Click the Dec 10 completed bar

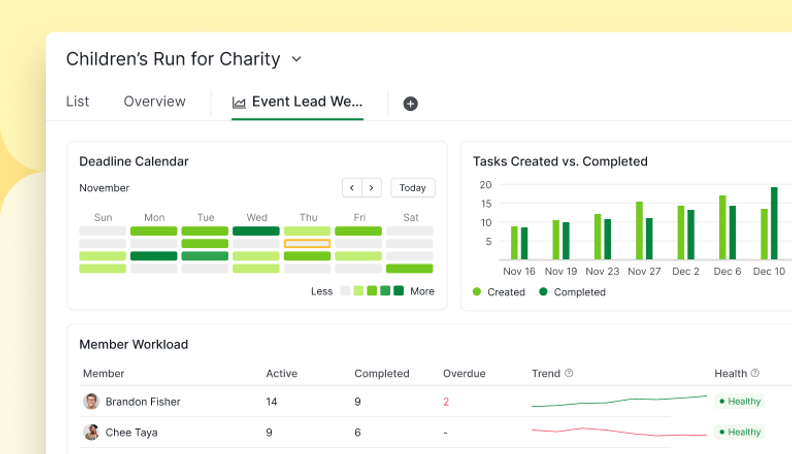click(x=774, y=223)
